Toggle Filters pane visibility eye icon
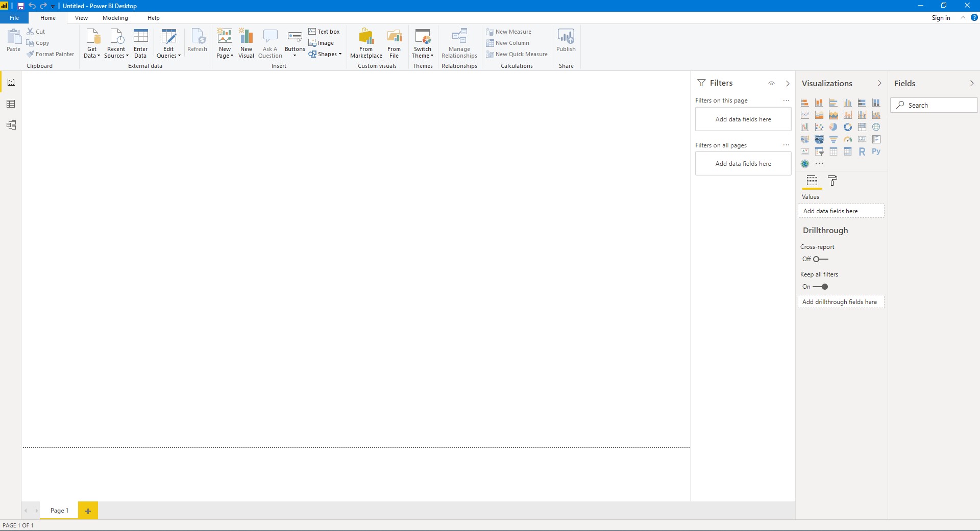 772,83
